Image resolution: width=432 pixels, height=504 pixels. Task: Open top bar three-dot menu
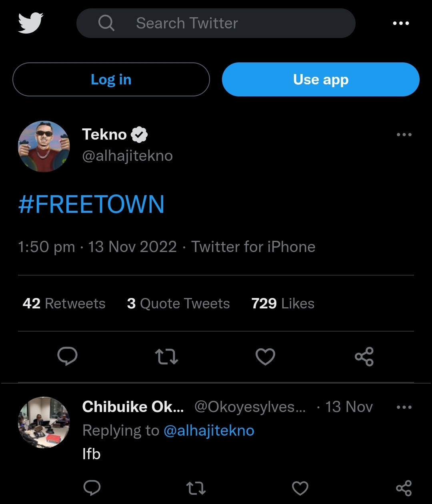click(x=401, y=23)
